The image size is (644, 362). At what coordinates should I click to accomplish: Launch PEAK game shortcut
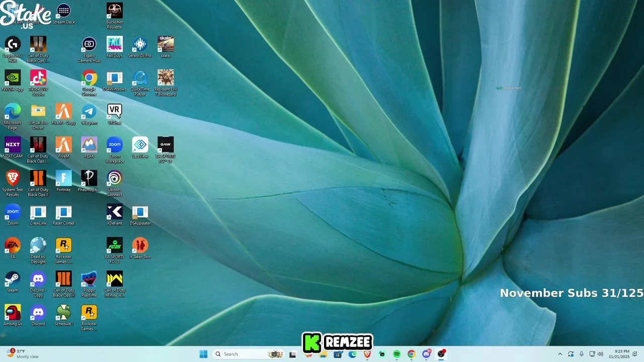coord(89,148)
